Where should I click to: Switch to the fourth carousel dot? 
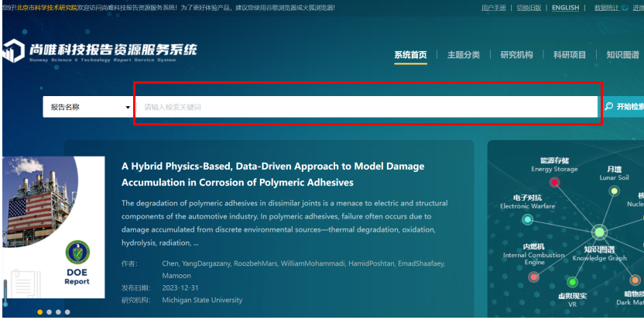pos(67,312)
